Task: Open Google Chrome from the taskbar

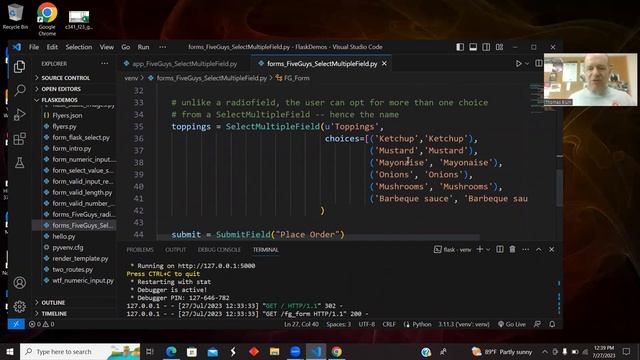Action: [337, 351]
